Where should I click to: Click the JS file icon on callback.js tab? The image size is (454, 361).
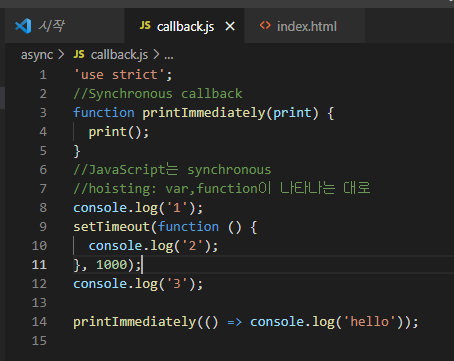[145, 25]
